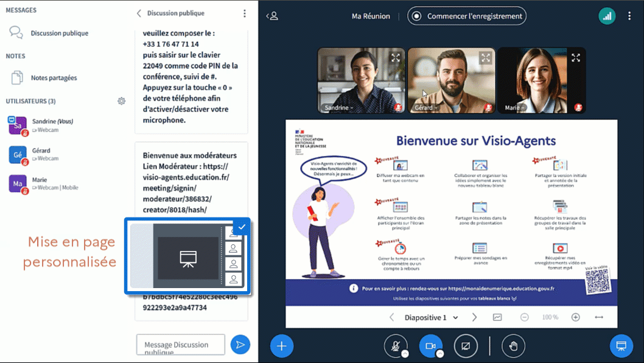The image size is (644, 363).
Task: Click the 100 % zoom reset
Action: click(550, 317)
